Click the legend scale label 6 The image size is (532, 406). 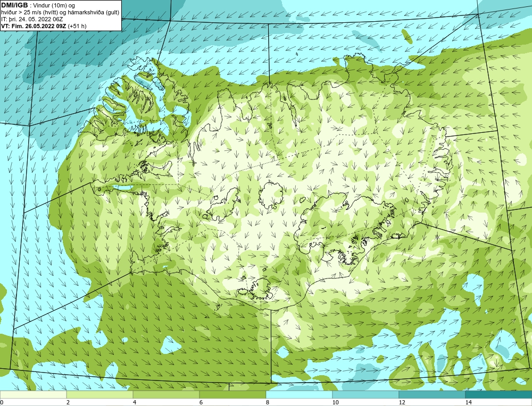click(x=201, y=402)
